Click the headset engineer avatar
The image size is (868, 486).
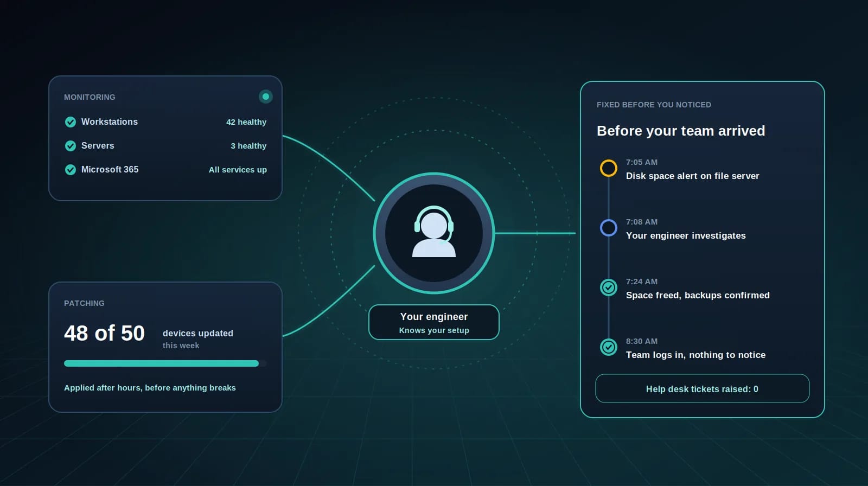(434, 233)
